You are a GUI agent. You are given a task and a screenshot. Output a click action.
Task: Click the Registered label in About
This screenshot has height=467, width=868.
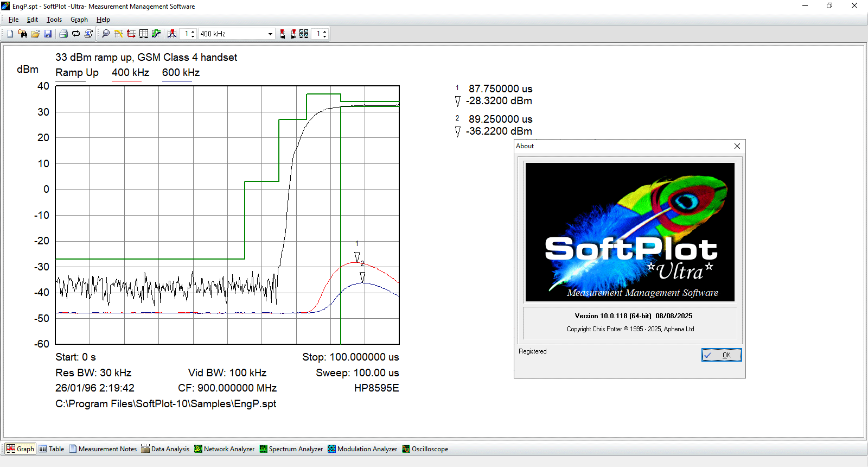[533, 351]
